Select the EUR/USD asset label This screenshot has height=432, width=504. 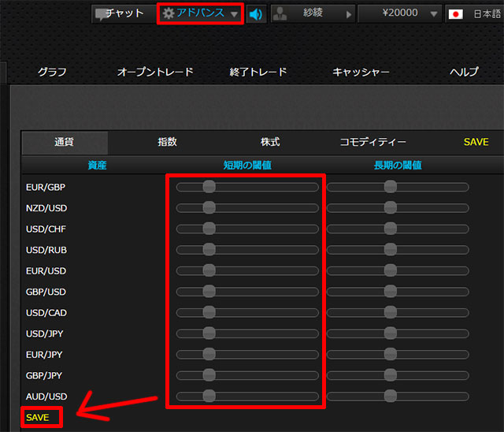coord(46,271)
